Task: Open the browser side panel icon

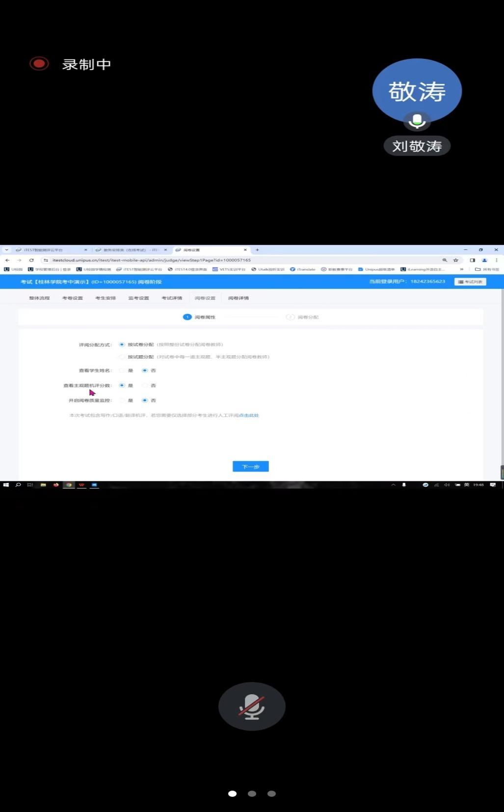Action: coord(472,260)
